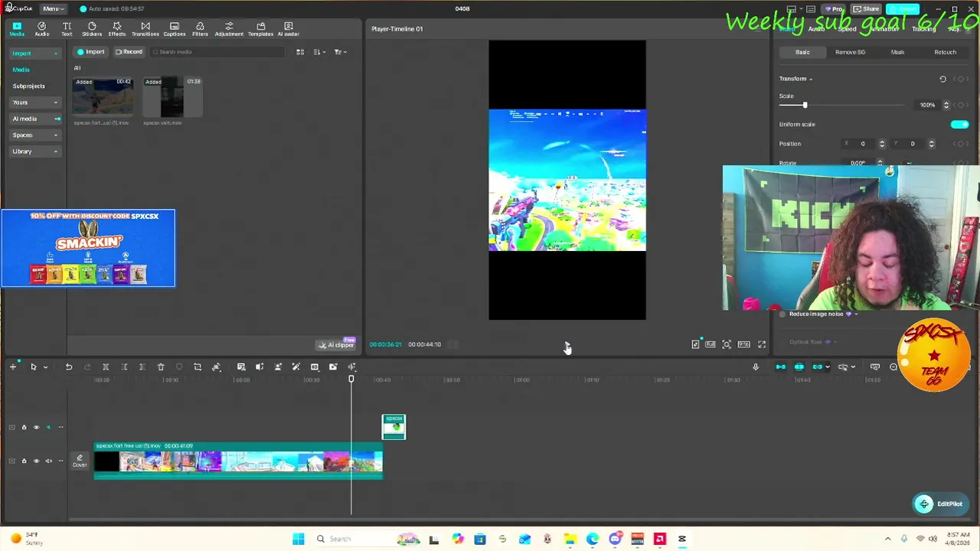Open the Filters panel
Image resolution: width=980 pixels, height=551 pixels.
point(200,29)
